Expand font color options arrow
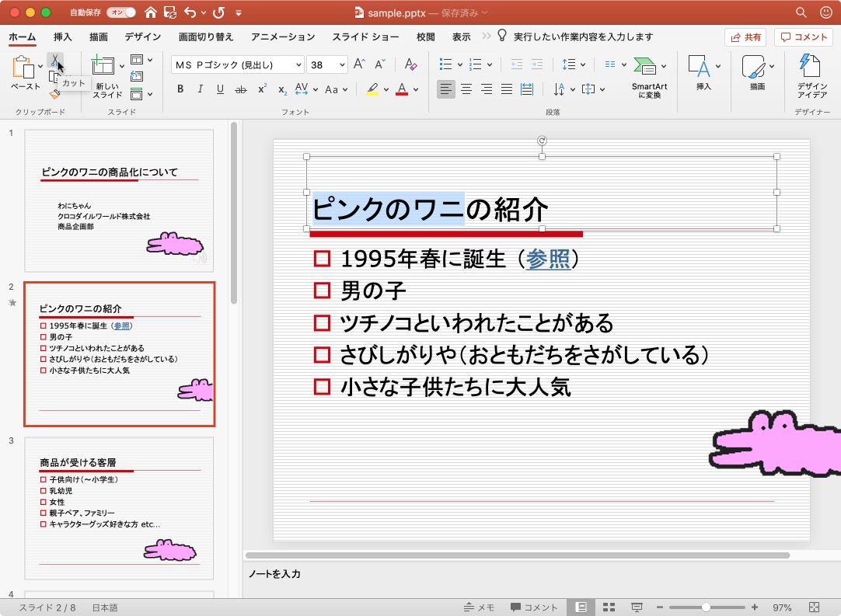Screen dimensions: 841x616 (x=416, y=89)
